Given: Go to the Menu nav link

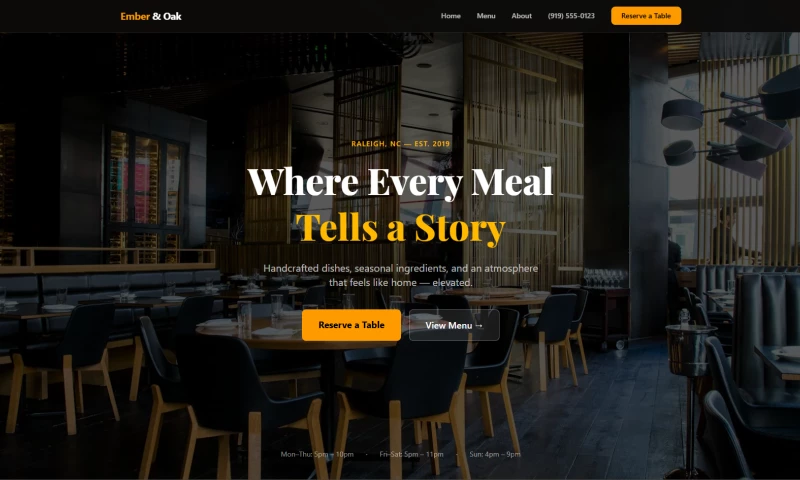Looking at the screenshot, I should point(486,16).
